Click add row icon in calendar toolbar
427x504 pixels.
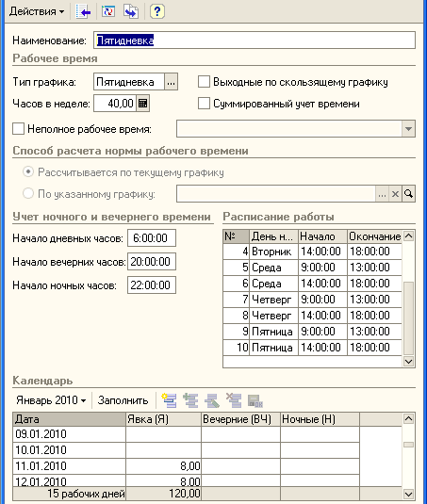coord(169,400)
